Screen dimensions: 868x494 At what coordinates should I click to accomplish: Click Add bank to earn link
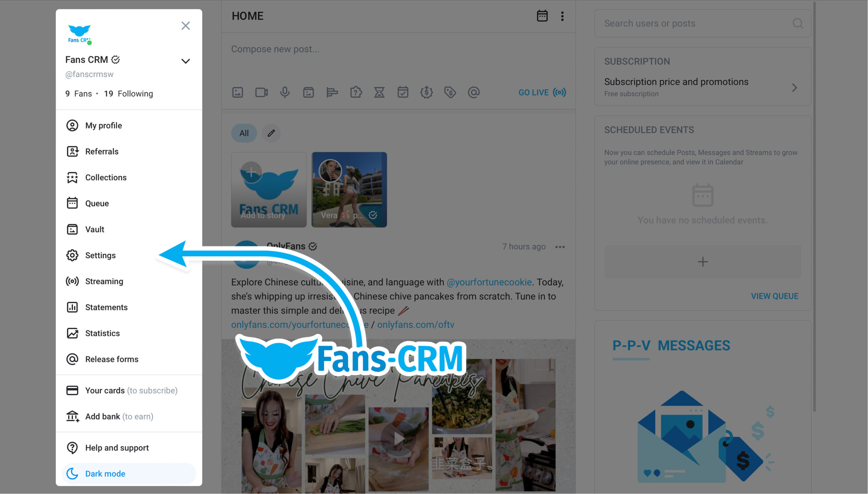tap(119, 416)
